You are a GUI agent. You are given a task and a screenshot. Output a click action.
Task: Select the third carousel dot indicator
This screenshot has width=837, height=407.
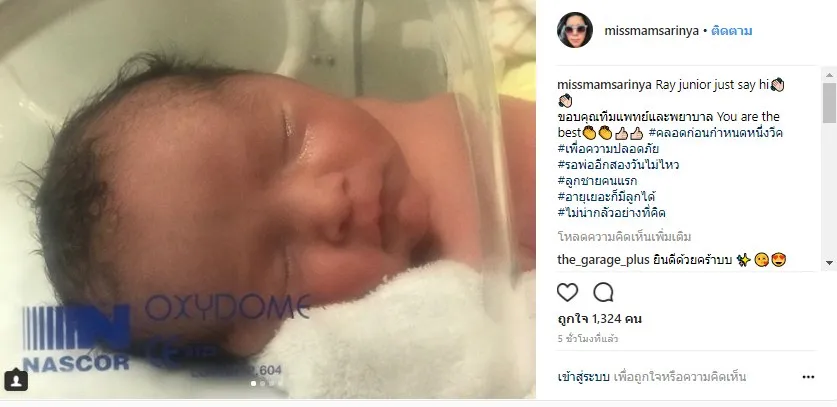tap(271, 383)
